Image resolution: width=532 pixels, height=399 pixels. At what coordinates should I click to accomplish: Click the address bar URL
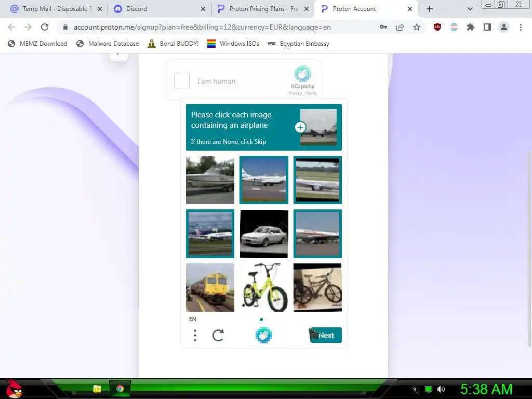tap(202, 27)
